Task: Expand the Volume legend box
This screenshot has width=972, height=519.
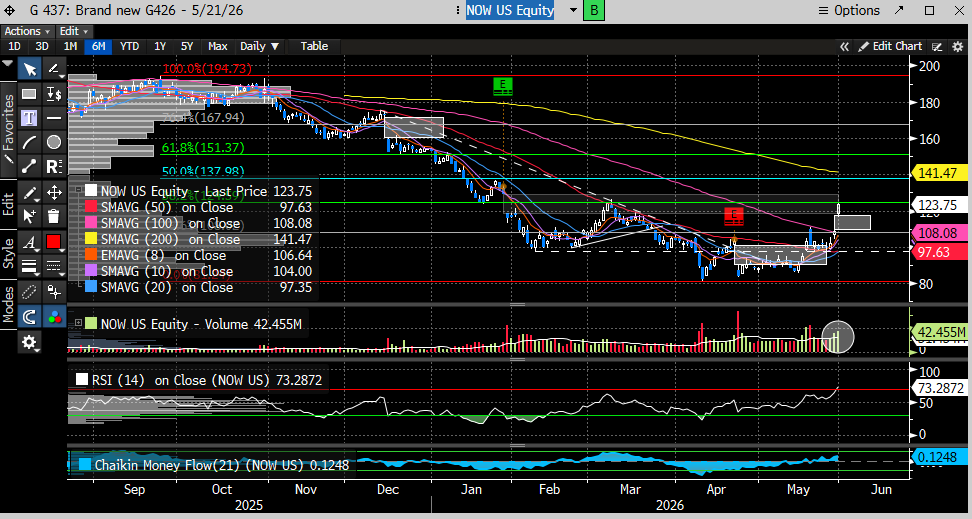Action: pos(78,323)
